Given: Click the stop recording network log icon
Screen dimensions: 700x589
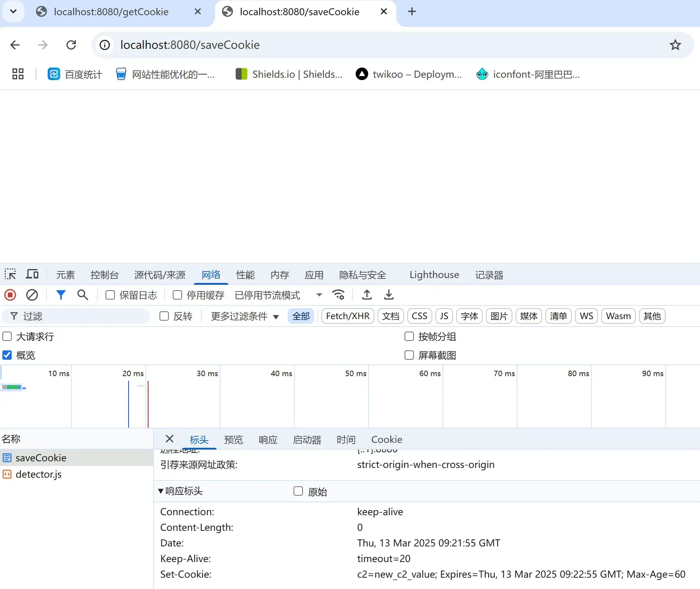Looking at the screenshot, I should point(10,295).
